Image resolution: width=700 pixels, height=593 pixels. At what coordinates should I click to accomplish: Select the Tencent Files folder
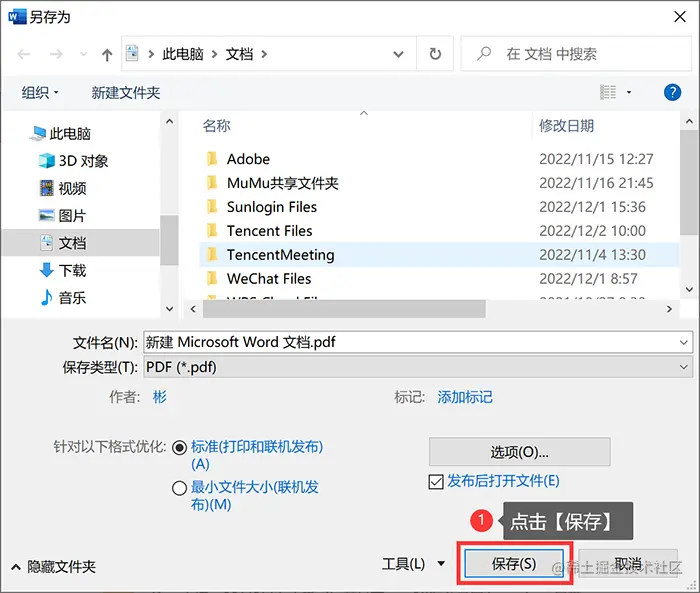(439, 231)
